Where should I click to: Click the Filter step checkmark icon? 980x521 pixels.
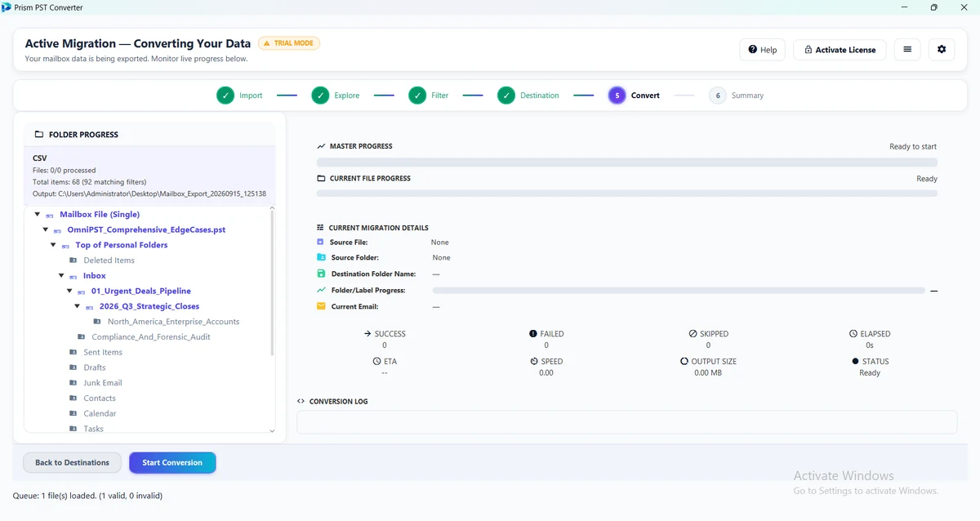click(x=417, y=96)
